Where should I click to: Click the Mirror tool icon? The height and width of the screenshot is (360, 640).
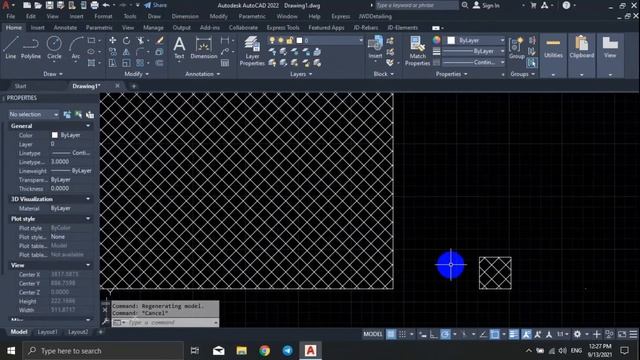126,52
